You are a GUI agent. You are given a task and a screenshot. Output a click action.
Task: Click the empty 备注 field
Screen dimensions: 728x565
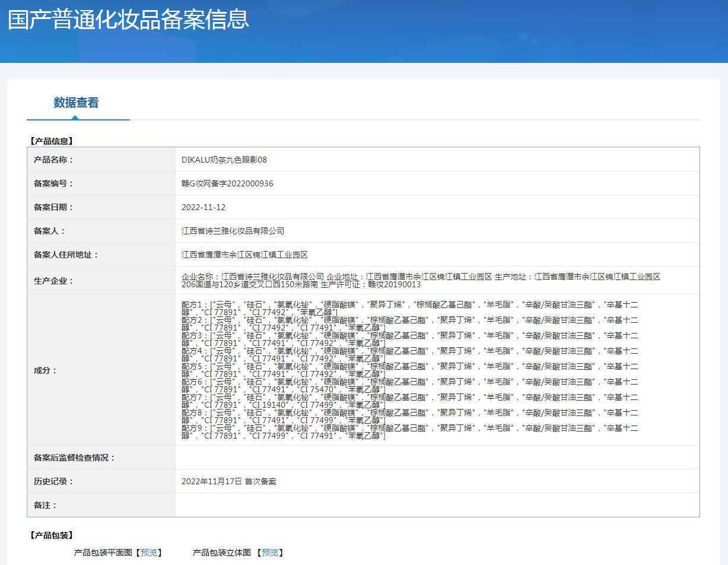tap(437, 505)
